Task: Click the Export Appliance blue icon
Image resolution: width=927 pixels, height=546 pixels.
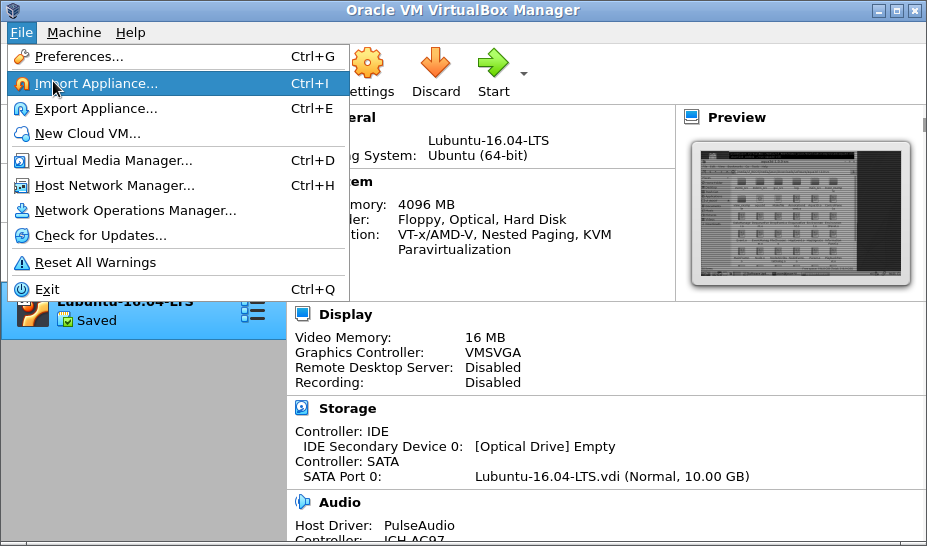Action: pos(21,109)
